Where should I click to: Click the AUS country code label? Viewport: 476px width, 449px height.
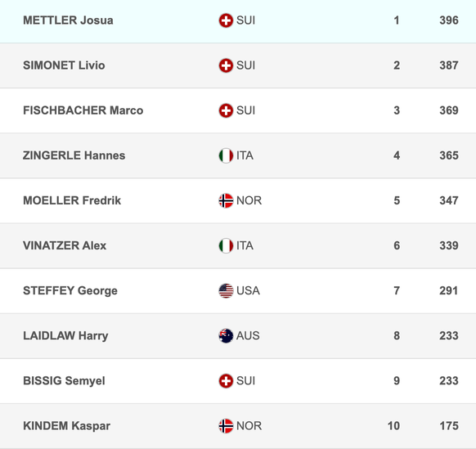point(248,336)
